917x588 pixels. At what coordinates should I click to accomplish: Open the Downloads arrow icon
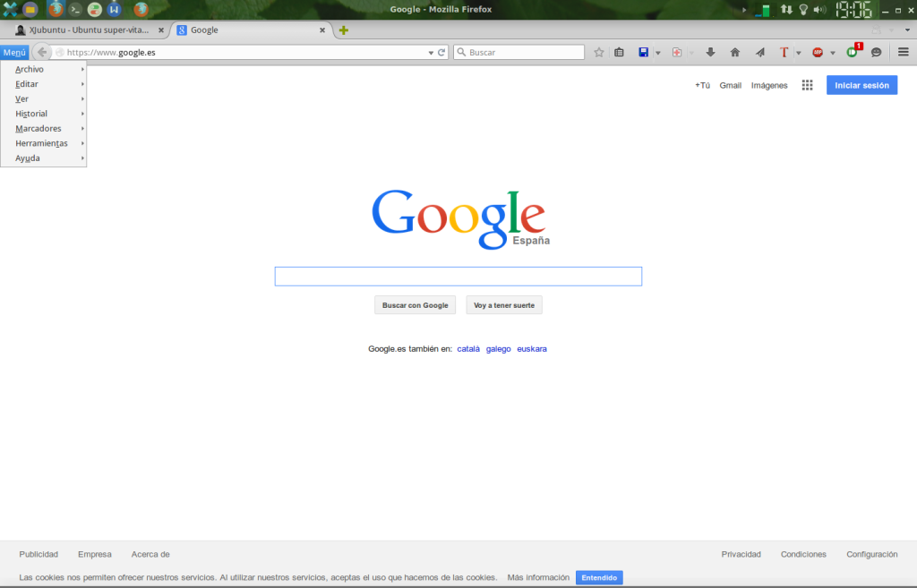(710, 53)
